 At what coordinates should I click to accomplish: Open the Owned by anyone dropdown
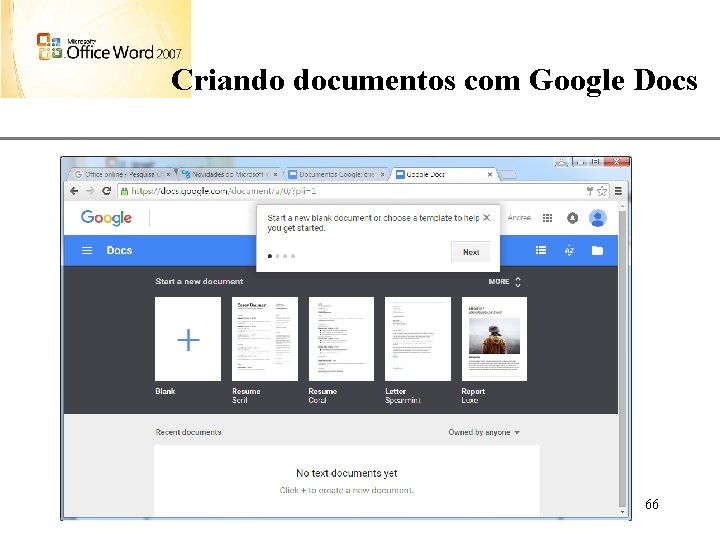484,432
